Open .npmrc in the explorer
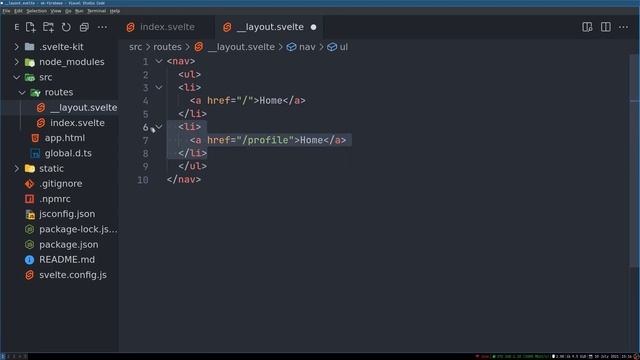Screen dimensions: 640x360 tap(55, 199)
